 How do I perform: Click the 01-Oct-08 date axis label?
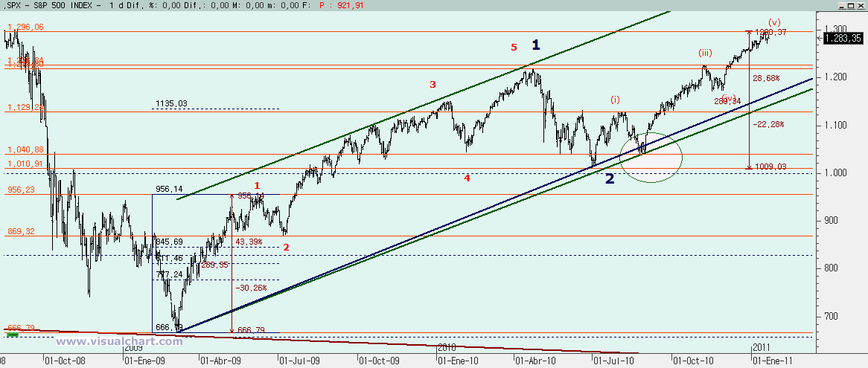click(x=65, y=361)
